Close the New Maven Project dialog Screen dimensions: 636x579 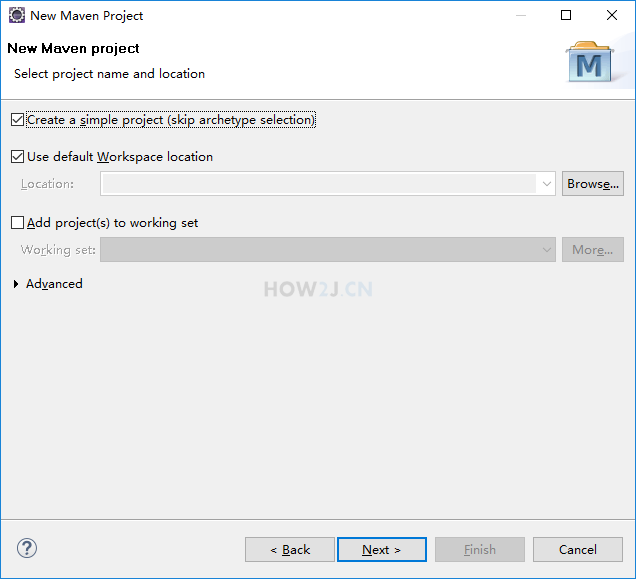point(612,15)
